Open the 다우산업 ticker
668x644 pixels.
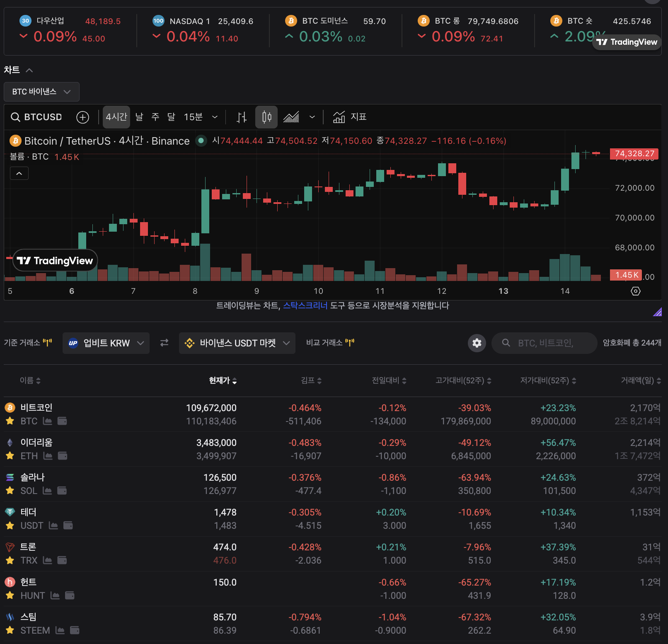pyautogui.click(x=70, y=30)
